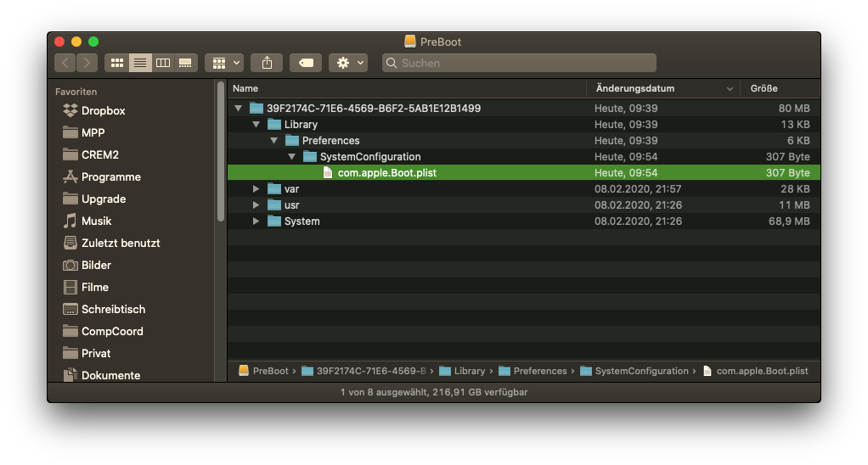This screenshot has width=868, height=465.
Task: Open Bilder in the sidebar
Action: pos(87,266)
